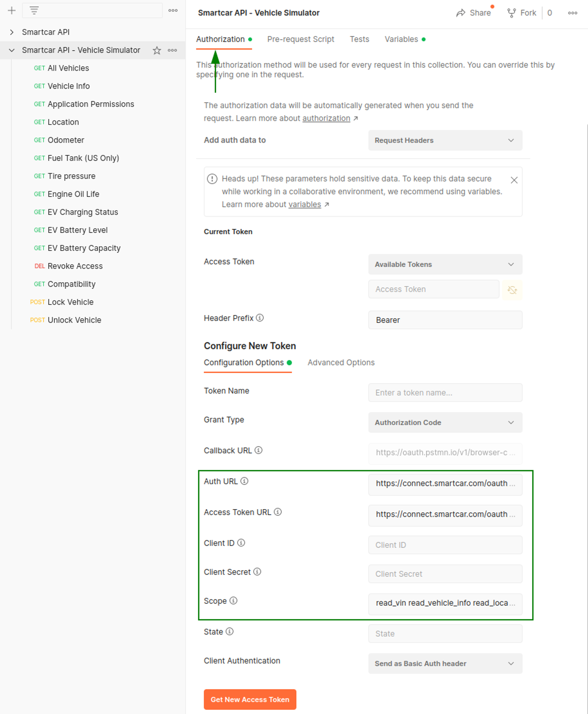Click the Get New Access Token button
This screenshot has height=714, width=588.
click(250, 699)
